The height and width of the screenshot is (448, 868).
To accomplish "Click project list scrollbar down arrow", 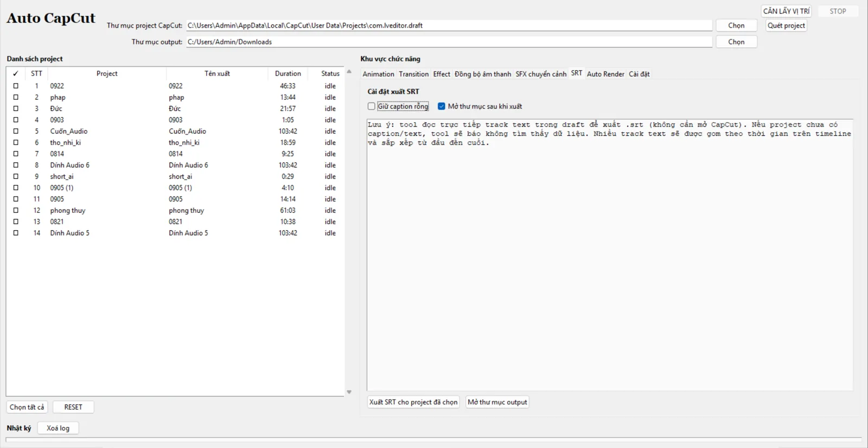I will [x=349, y=392].
